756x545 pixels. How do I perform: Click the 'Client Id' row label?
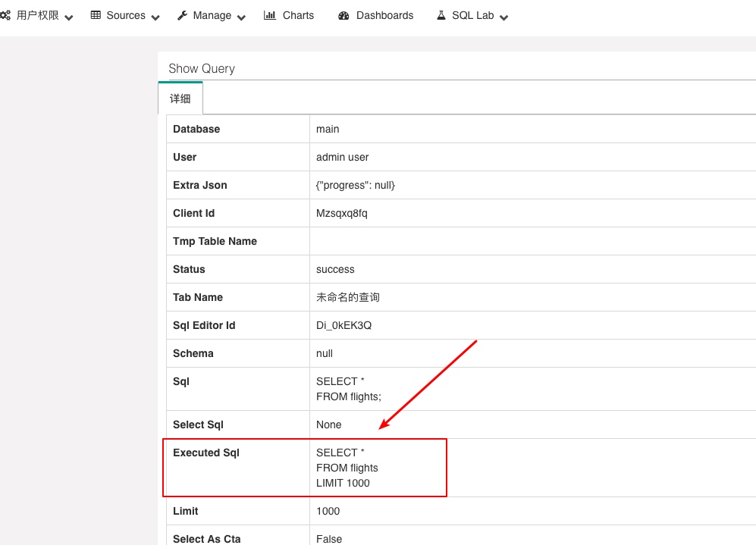point(194,213)
